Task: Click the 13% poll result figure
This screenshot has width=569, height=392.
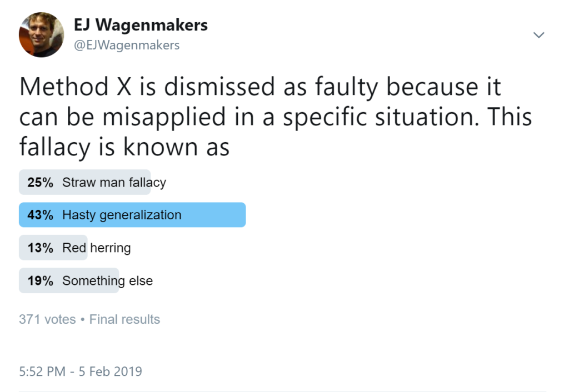Action: click(40, 248)
